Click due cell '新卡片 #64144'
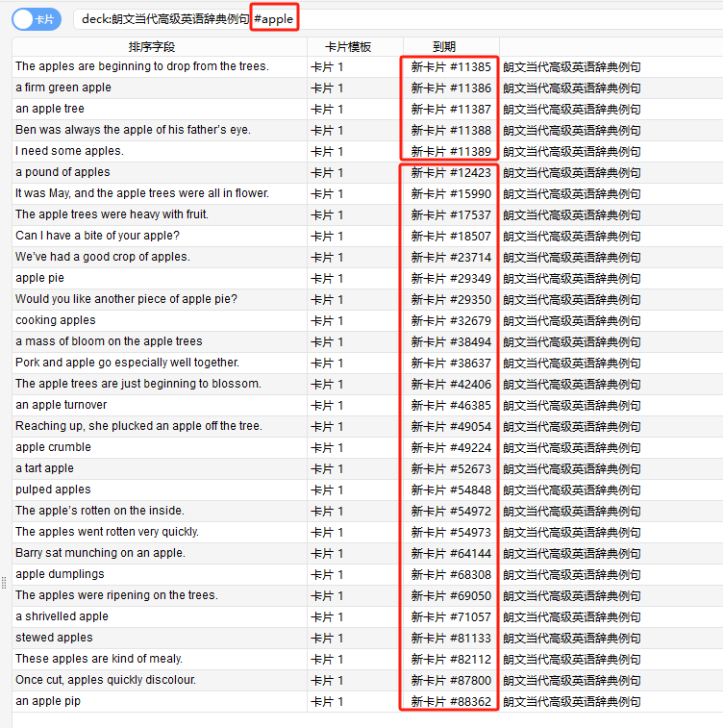Viewport: 723px width, 728px height. tap(451, 553)
